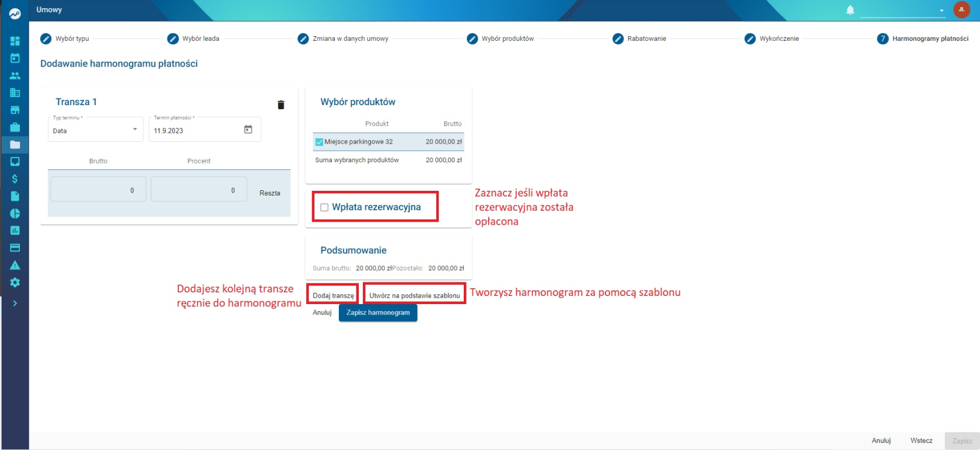
Task: Go to the Wybór produktów step
Action: 501,39
